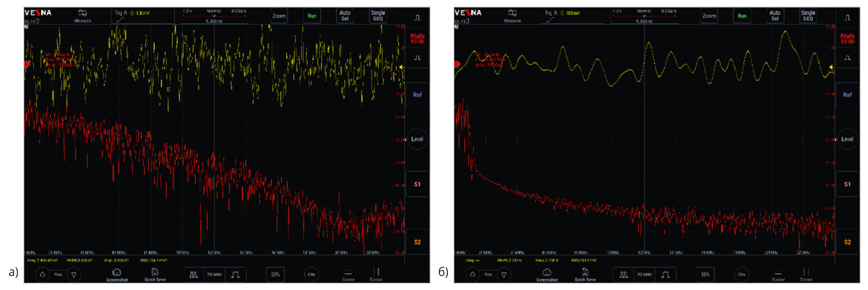Open CHx channel selector in right screen

pyautogui.click(x=741, y=275)
